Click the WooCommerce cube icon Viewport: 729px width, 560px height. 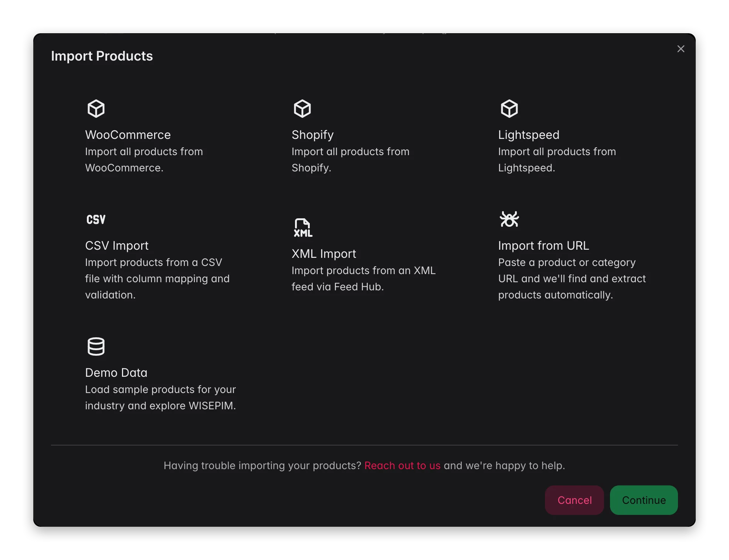pos(96,109)
